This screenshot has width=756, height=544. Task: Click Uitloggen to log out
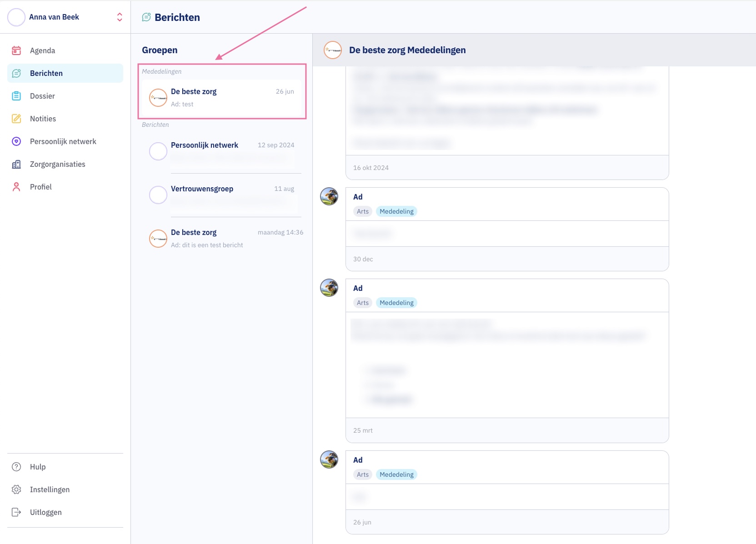[65, 512]
